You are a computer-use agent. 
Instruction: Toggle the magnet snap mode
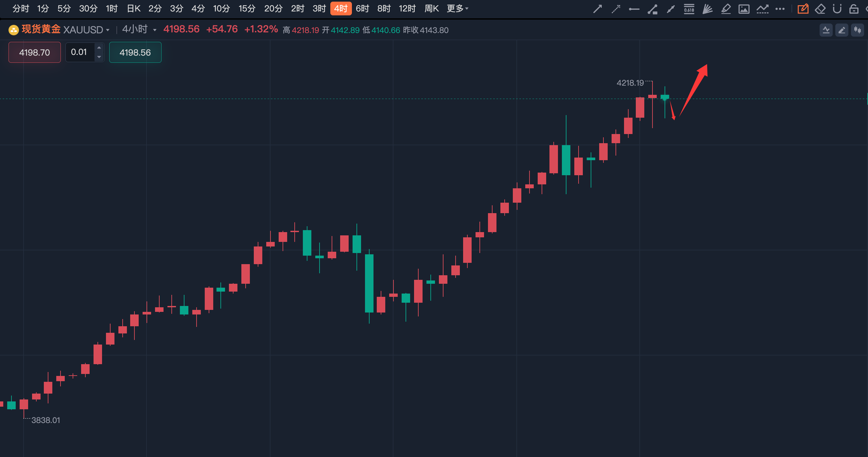(x=837, y=9)
